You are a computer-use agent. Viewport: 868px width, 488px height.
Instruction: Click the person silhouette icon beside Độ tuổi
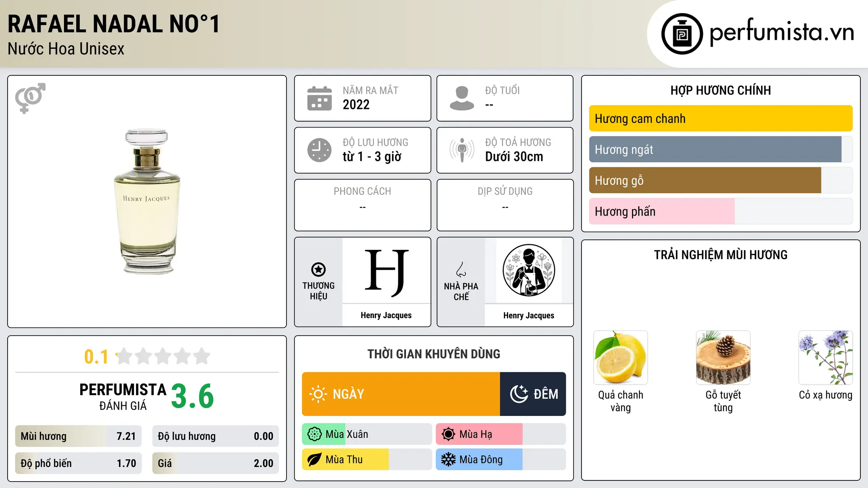[462, 98]
